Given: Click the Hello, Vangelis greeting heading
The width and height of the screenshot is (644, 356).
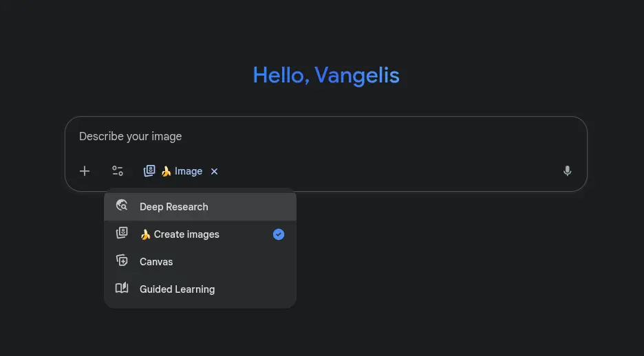Looking at the screenshot, I should (x=326, y=75).
